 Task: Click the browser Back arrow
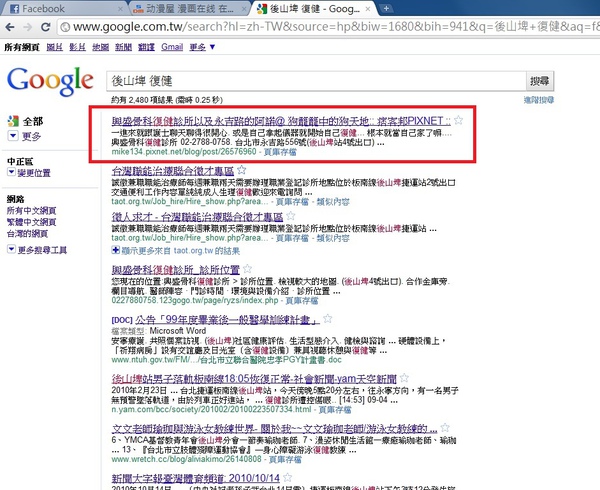coord(10,27)
